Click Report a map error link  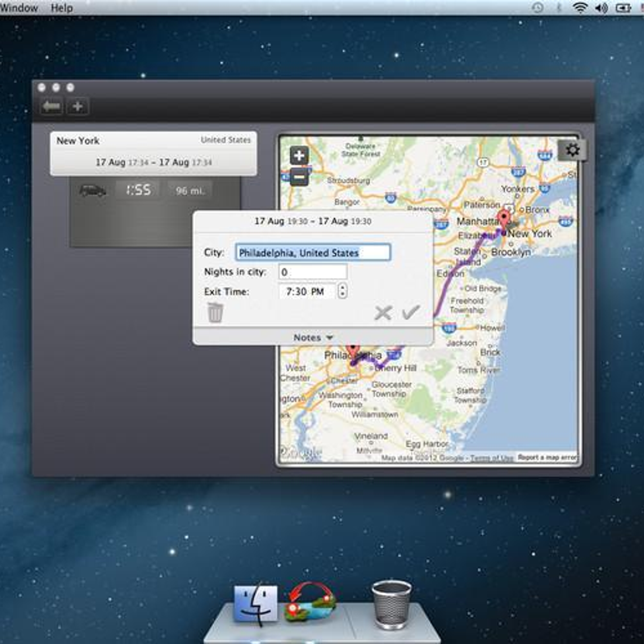coord(547,457)
